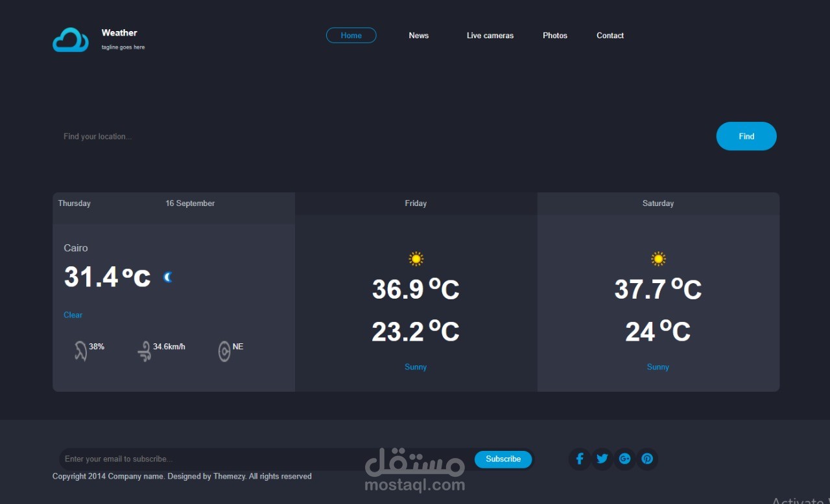Click the Themezy designer credit text

coord(230,476)
